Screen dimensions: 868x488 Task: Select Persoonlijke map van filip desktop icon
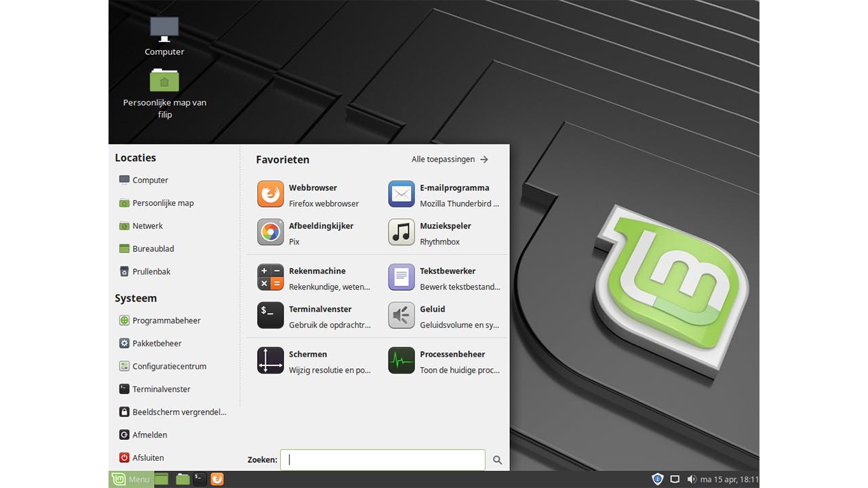(x=165, y=94)
